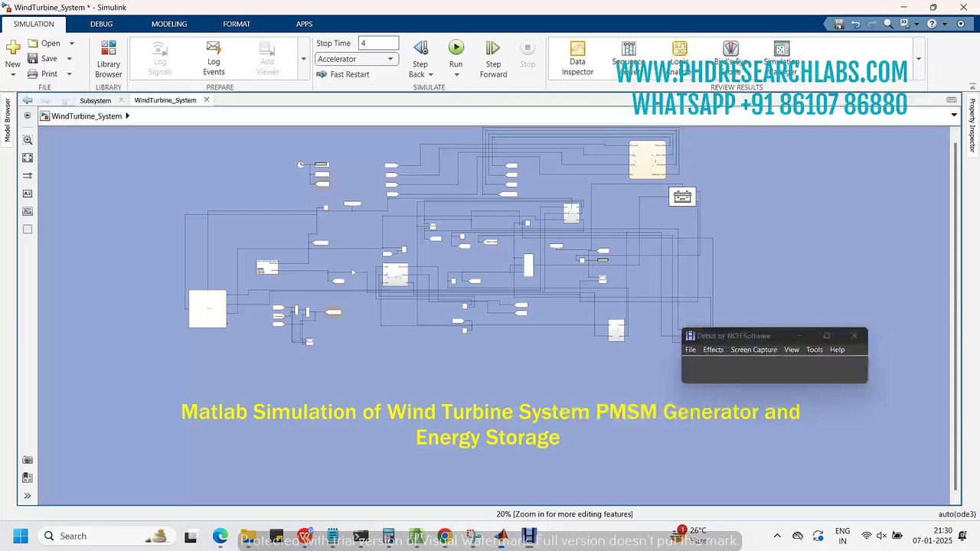The image size is (980, 551).
Task: Open Screen Capture menu in Debut window
Action: tap(753, 350)
